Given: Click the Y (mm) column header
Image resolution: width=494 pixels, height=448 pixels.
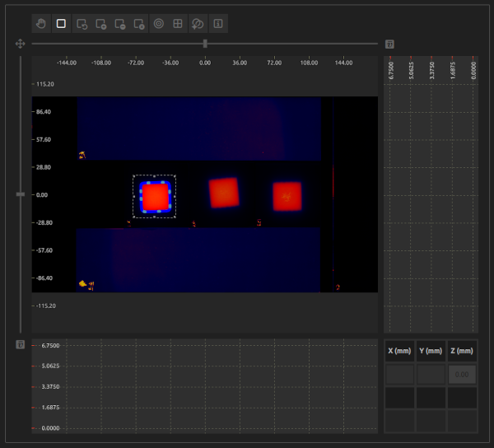Looking at the screenshot, I should pyautogui.click(x=431, y=351).
